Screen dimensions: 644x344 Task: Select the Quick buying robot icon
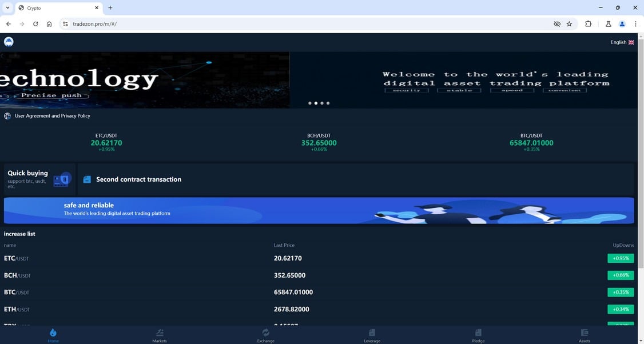[62, 179]
